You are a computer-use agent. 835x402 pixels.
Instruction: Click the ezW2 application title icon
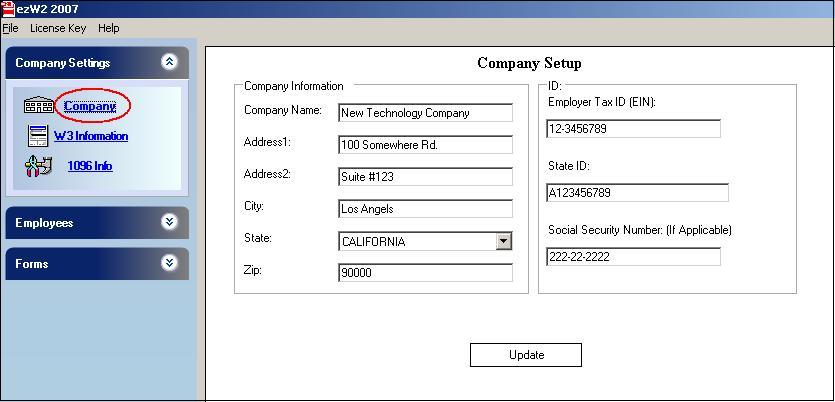pyautogui.click(x=8, y=8)
